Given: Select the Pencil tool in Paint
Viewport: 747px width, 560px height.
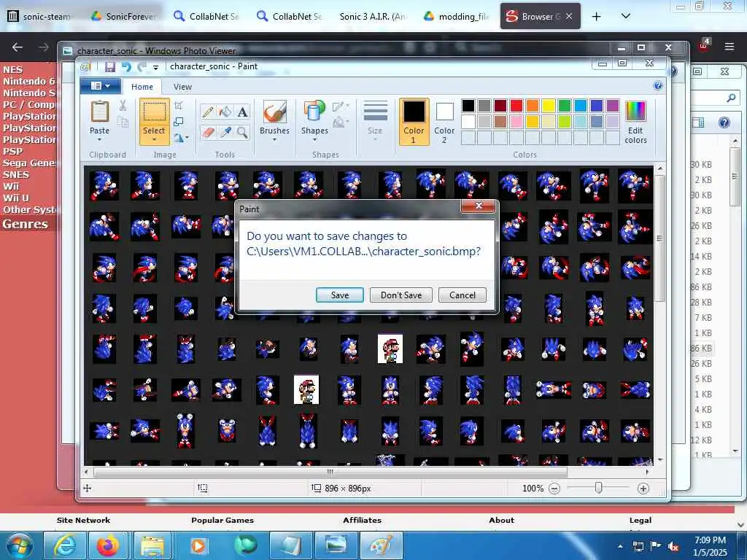Looking at the screenshot, I should click(208, 112).
